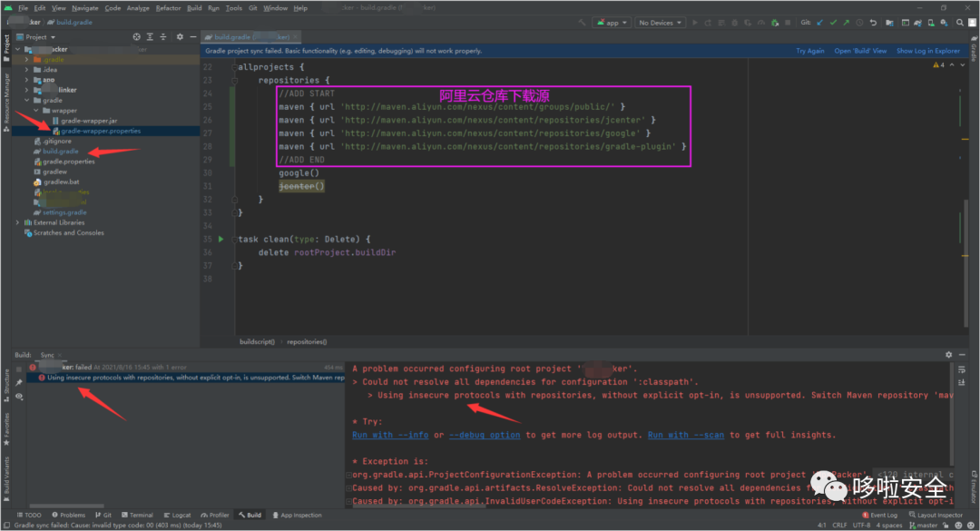Screen dimensions: 980x531
Task: Click the Git Rollback undo arrow
Action: coord(873,23)
